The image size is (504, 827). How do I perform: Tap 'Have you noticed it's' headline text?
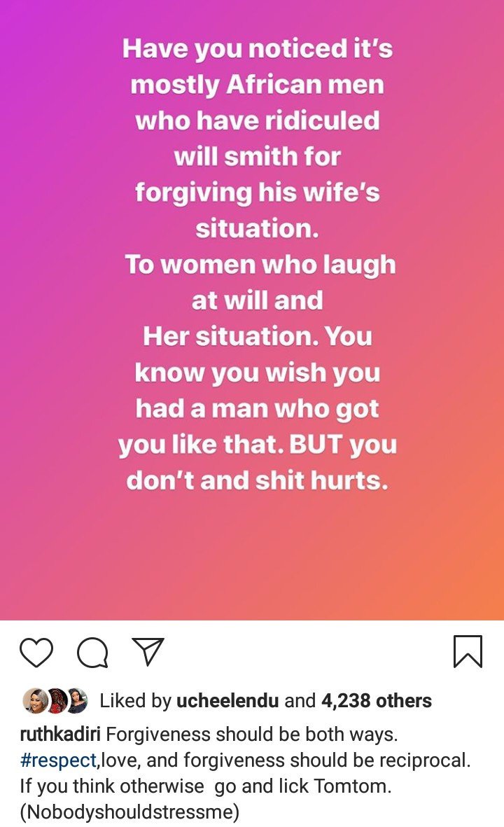tap(258, 49)
